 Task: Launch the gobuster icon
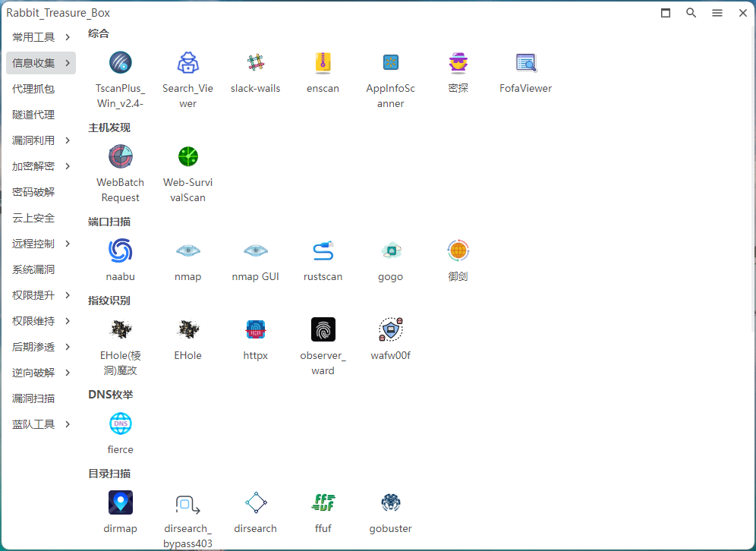(391, 502)
